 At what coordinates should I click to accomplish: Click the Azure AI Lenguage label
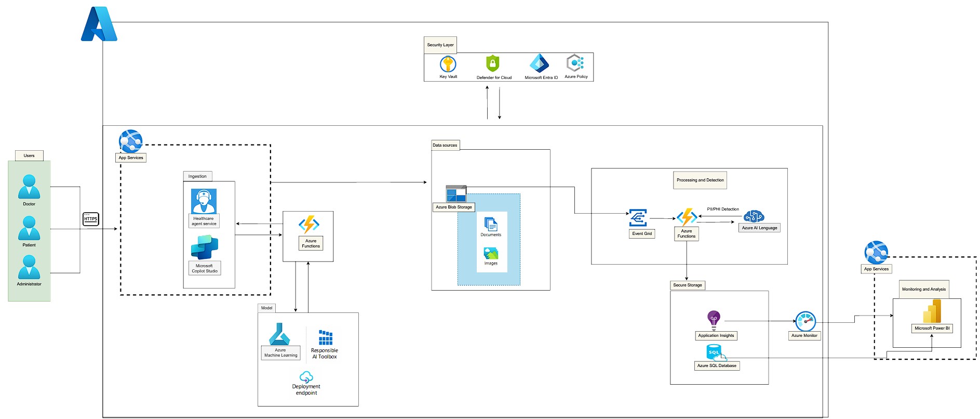[x=759, y=228]
